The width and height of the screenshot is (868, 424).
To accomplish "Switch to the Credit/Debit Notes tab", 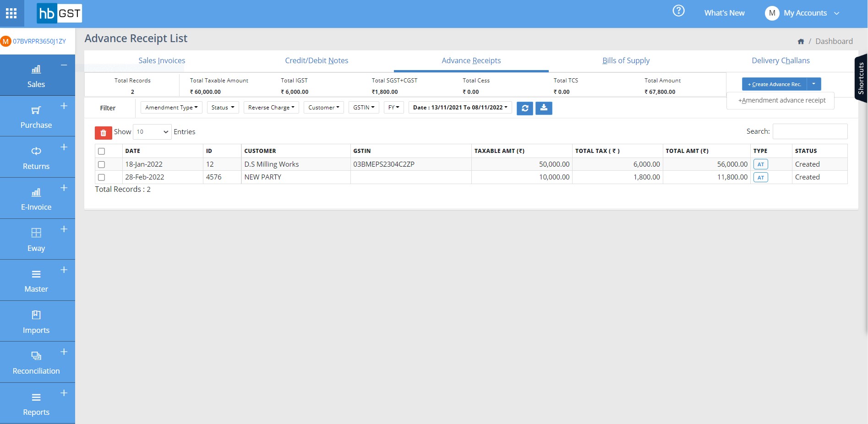I will tap(317, 60).
